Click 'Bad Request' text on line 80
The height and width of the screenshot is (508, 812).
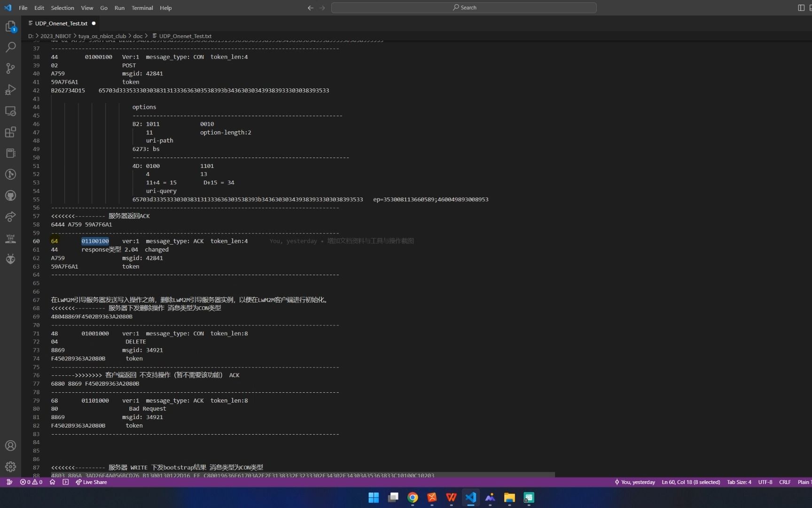pyautogui.click(x=148, y=409)
